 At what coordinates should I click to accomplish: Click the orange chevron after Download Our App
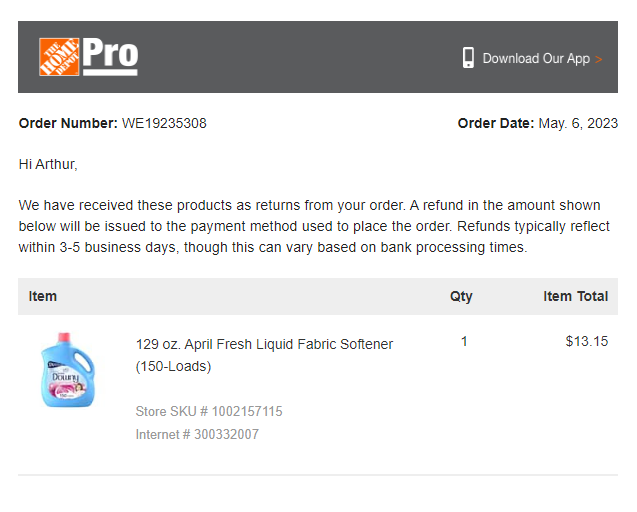[x=598, y=59]
